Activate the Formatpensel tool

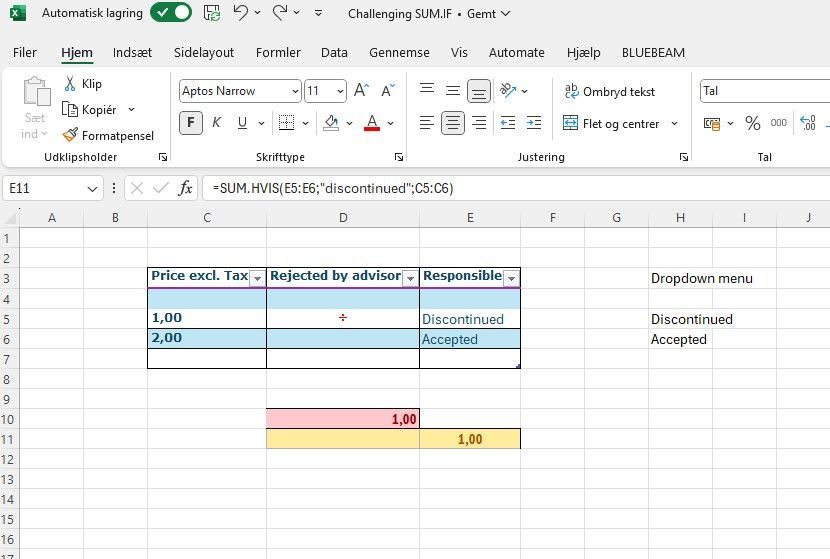point(108,136)
